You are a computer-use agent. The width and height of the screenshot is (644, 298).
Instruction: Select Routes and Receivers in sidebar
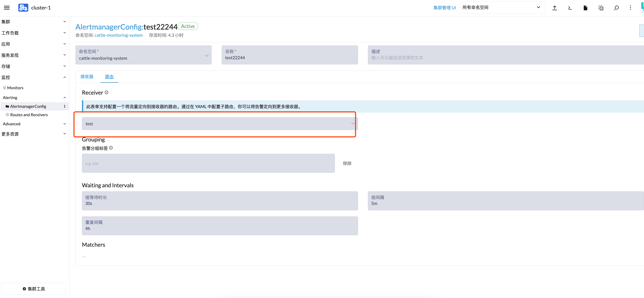[29, 115]
